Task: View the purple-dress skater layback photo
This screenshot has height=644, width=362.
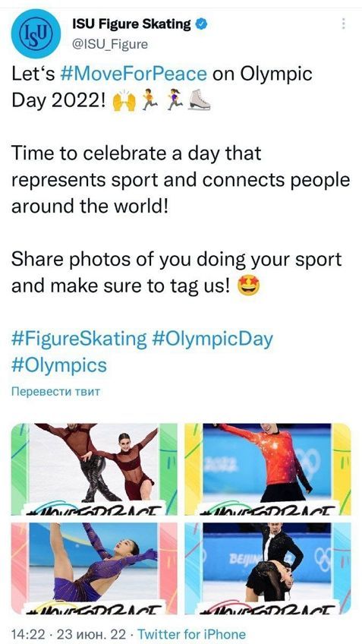Action: [x=94, y=568]
